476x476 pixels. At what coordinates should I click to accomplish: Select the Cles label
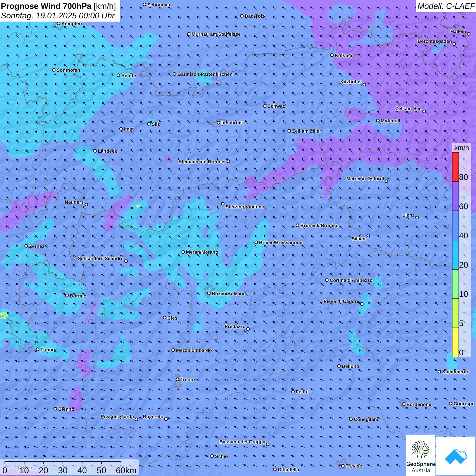(x=172, y=318)
